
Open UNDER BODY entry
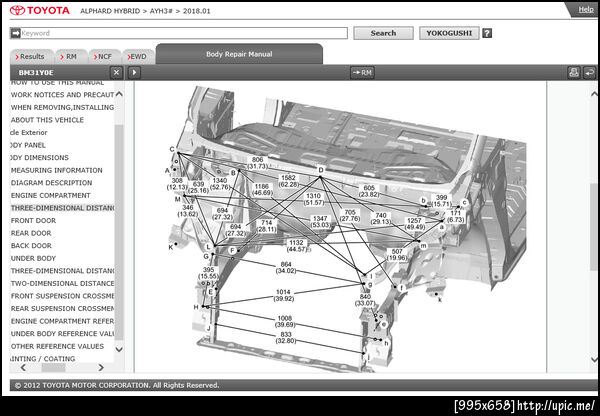coord(33,258)
